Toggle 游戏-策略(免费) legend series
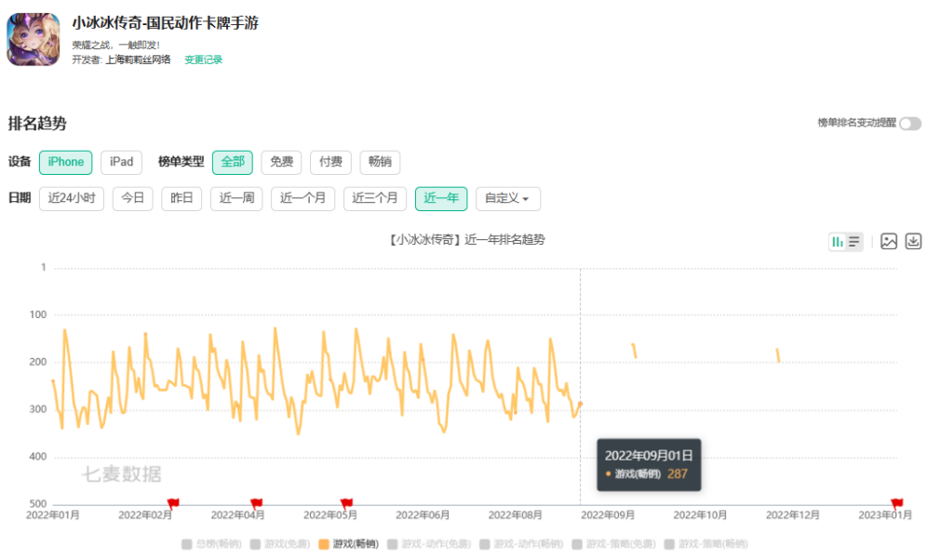 click(x=614, y=544)
